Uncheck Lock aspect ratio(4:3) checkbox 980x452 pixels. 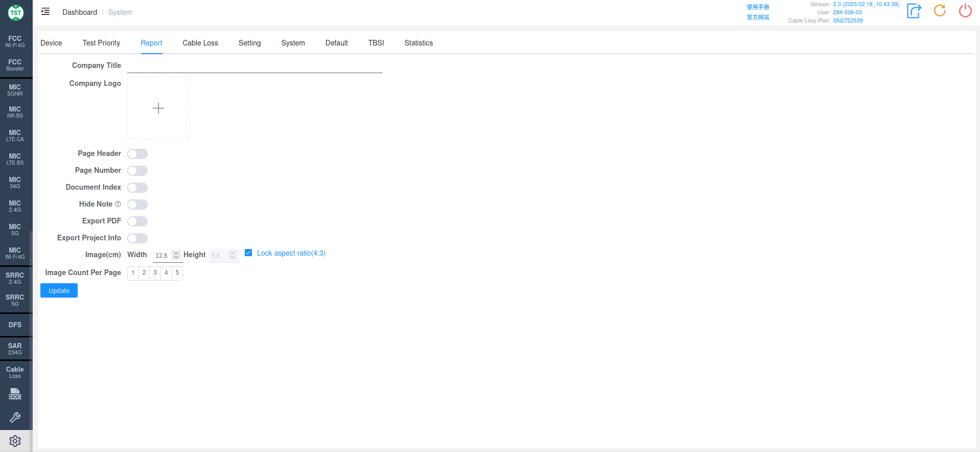pyautogui.click(x=248, y=253)
